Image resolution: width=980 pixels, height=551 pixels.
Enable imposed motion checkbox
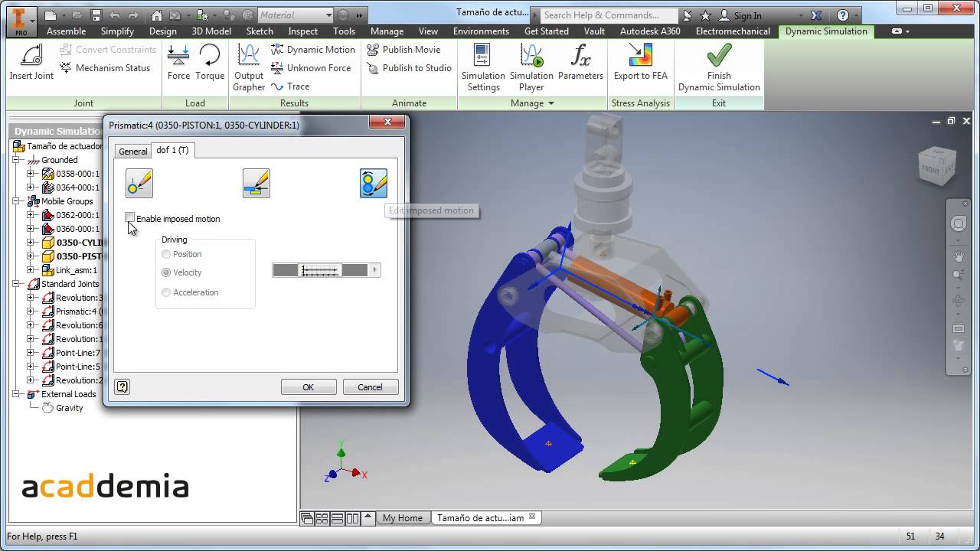(x=130, y=218)
